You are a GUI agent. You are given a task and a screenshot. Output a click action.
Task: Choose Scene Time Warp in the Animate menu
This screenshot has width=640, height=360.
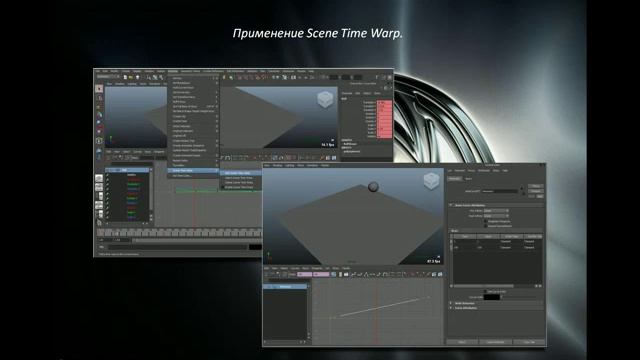[x=193, y=171]
